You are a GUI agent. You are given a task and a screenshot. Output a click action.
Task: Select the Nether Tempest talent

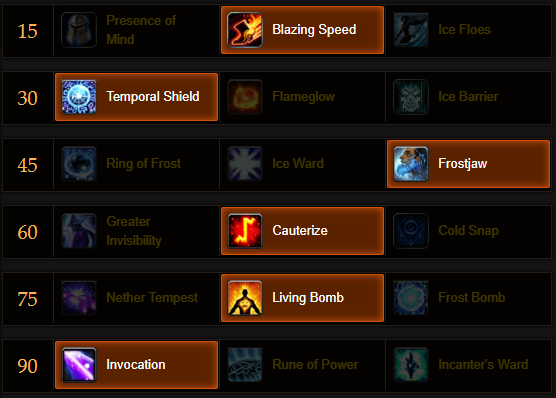click(x=137, y=298)
